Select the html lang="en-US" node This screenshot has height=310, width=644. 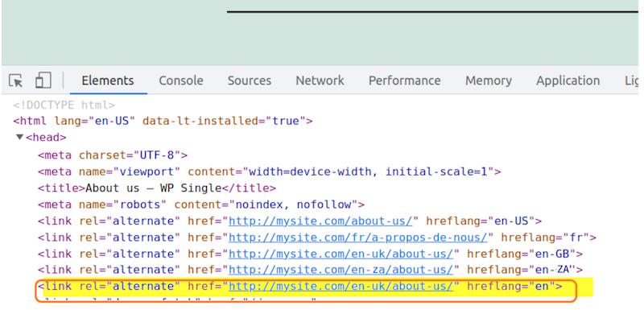[163, 121]
